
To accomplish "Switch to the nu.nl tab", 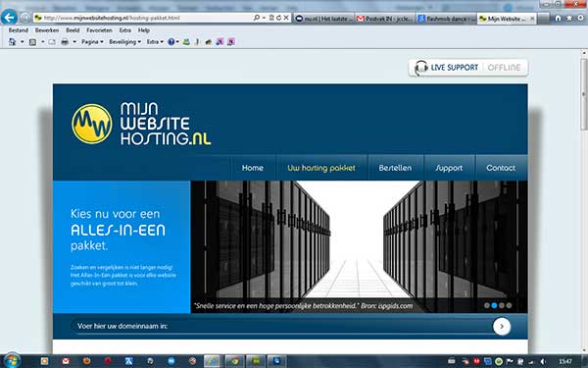I will coord(324,19).
